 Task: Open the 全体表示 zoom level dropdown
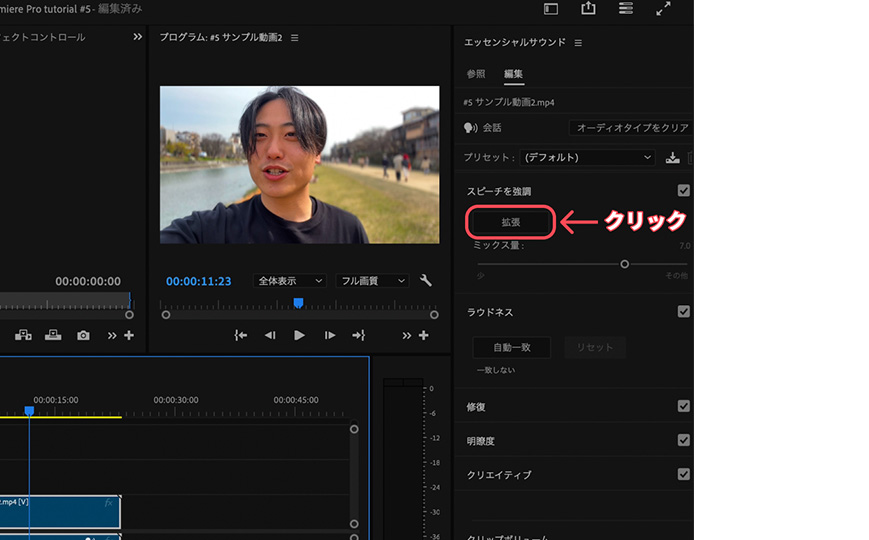tap(290, 281)
